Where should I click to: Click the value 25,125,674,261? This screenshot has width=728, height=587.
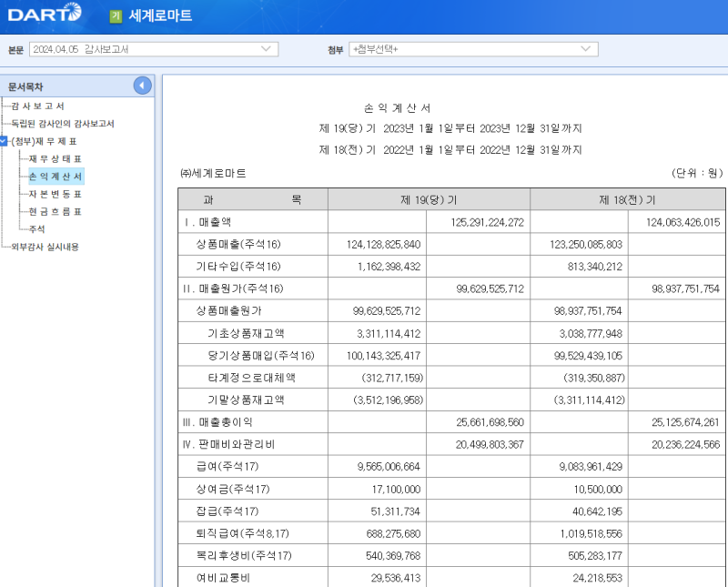tap(686, 422)
